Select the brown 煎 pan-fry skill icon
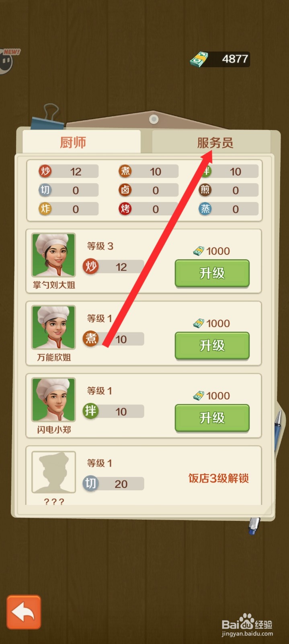Viewport: 289px width, 644px height. click(205, 190)
